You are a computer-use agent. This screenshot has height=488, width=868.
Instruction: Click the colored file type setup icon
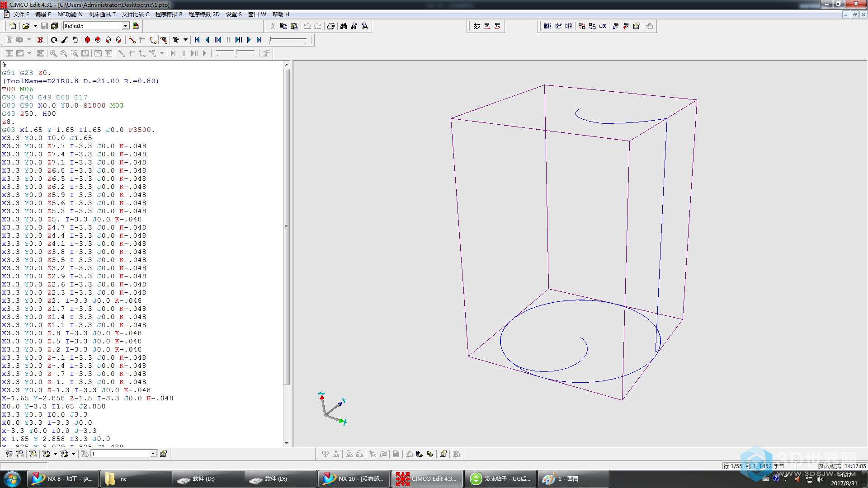(x=136, y=26)
